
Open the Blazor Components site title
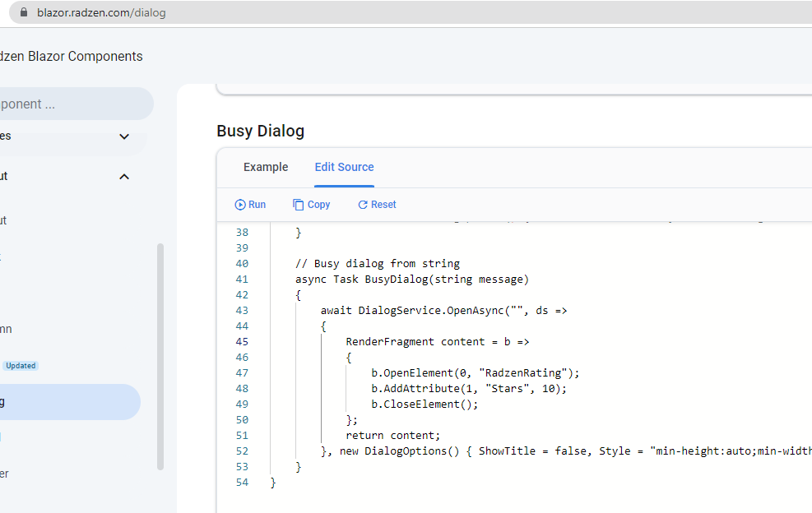(71, 57)
